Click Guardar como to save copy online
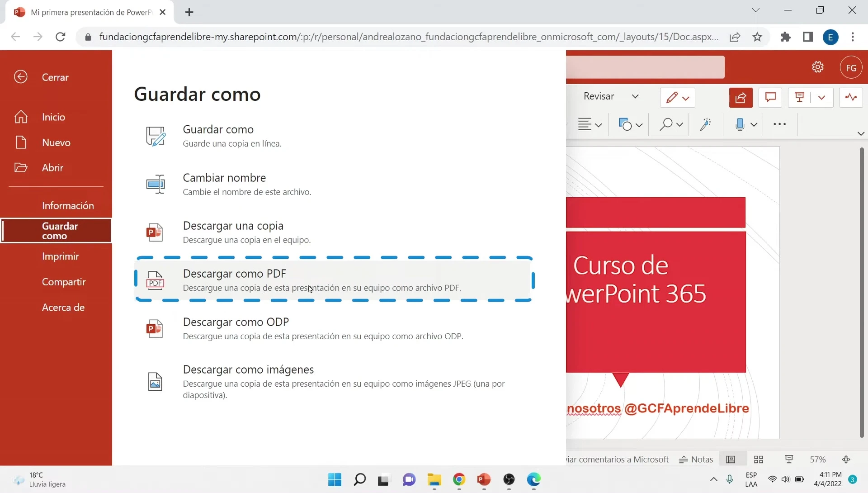Image resolution: width=868 pixels, height=493 pixels. (334, 136)
